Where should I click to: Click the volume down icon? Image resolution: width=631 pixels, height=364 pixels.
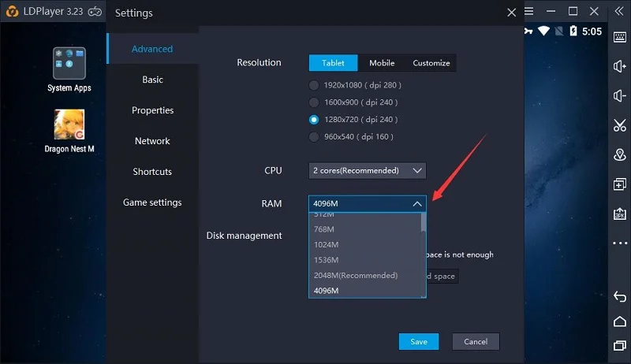tap(620, 95)
